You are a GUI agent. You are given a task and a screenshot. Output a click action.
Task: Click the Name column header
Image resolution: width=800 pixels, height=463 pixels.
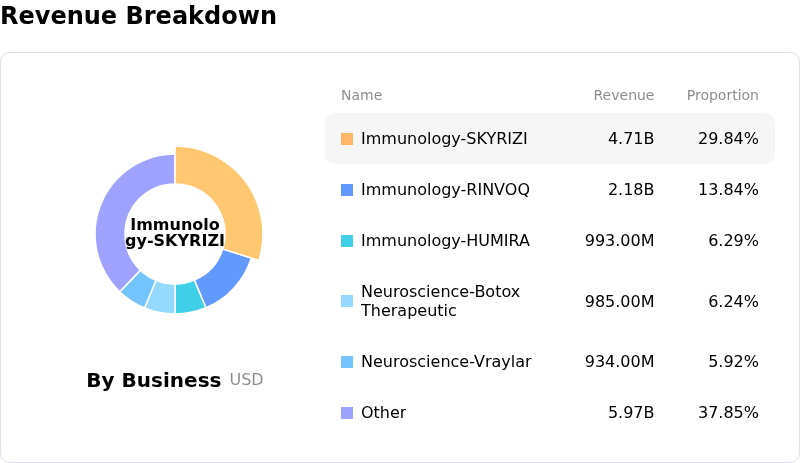pyautogui.click(x=361, y=96)
